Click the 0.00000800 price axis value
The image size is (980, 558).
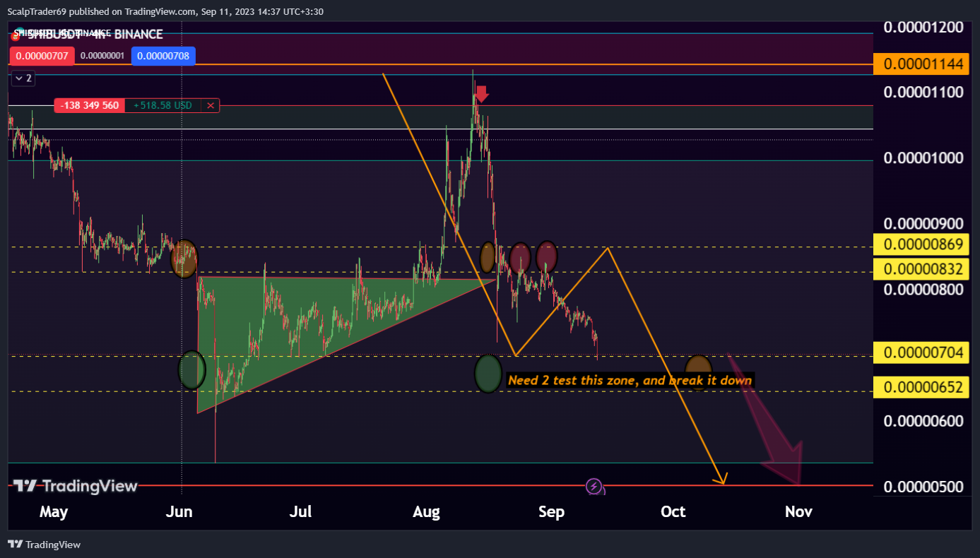tap(923, 290)
